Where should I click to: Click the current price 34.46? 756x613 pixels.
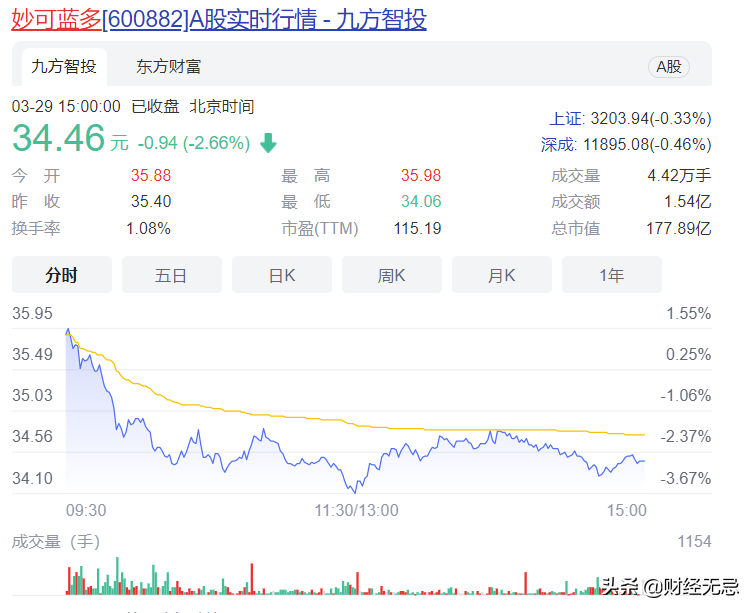pos(58,138)
